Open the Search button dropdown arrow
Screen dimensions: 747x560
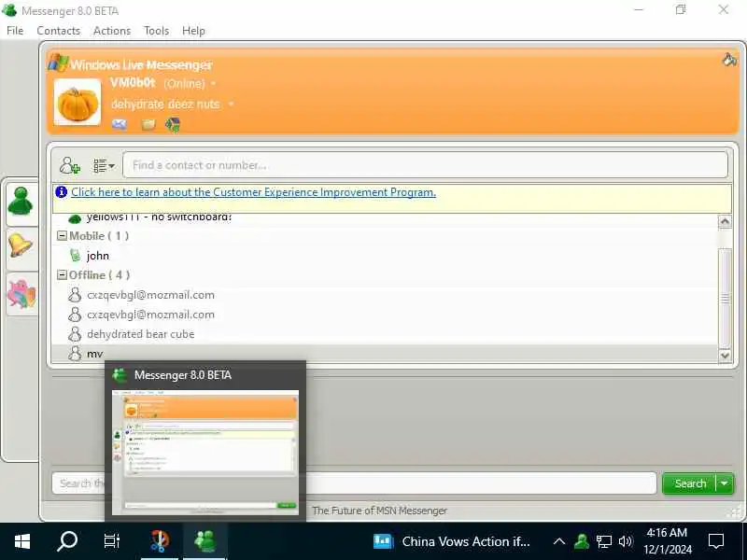point(725,483)
